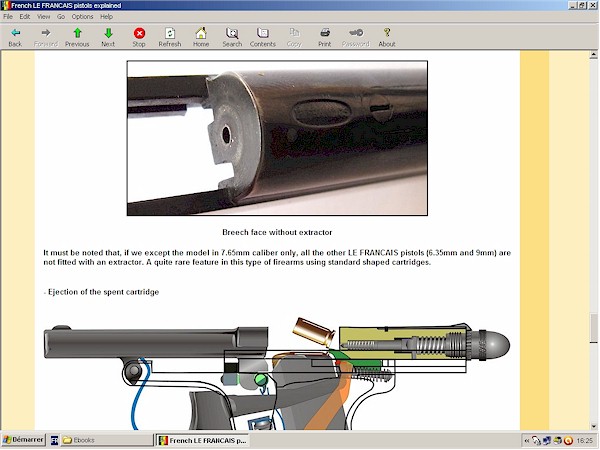Stop loading with the red Stop icon
Image resolution: width=600 pixels, height=450 pixels.
click(x=139, y=38)
